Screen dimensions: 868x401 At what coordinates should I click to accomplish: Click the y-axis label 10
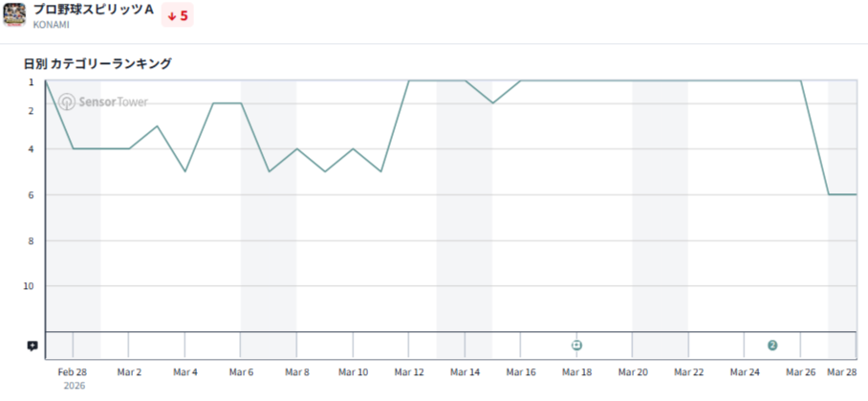(29, 286)
